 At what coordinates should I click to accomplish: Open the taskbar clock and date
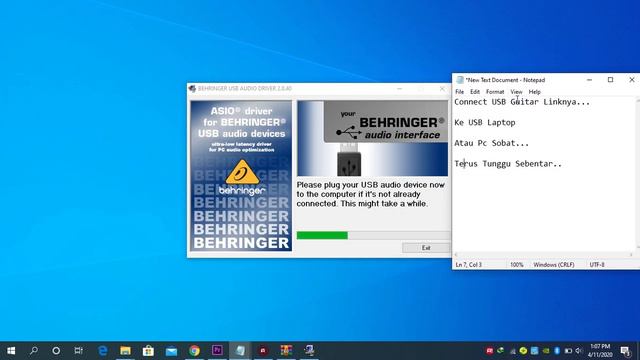600,351
